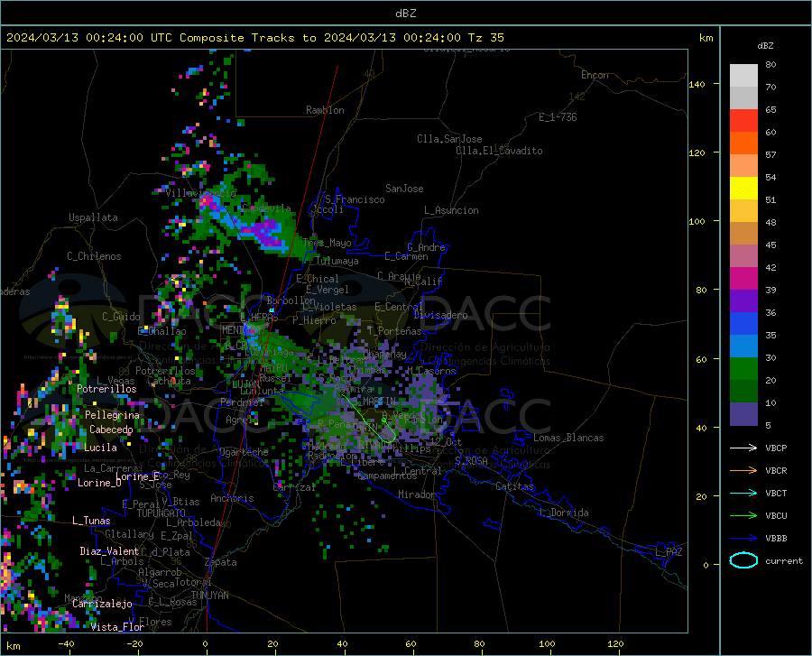Image resolution: width=812 pixels, height=656 pixels.
Task: Click the Mirador map label
Action: (x=416, y=494)
